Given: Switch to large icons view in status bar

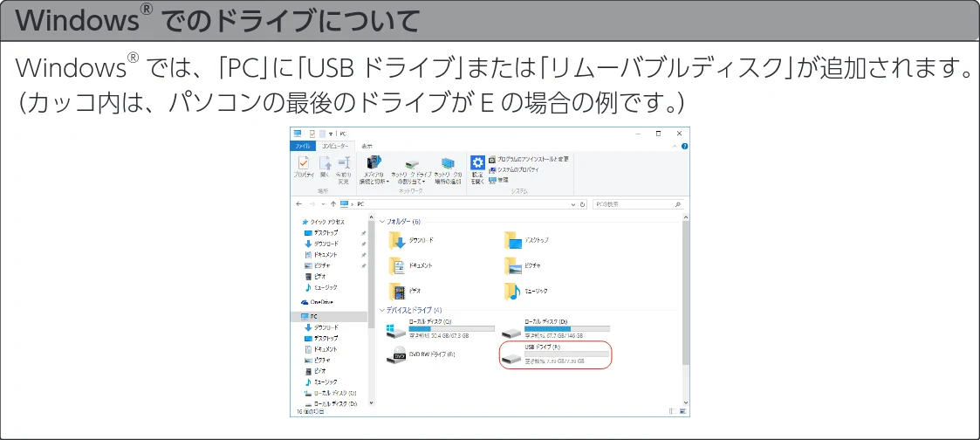Looking at the screenshot, I should 683,412.
